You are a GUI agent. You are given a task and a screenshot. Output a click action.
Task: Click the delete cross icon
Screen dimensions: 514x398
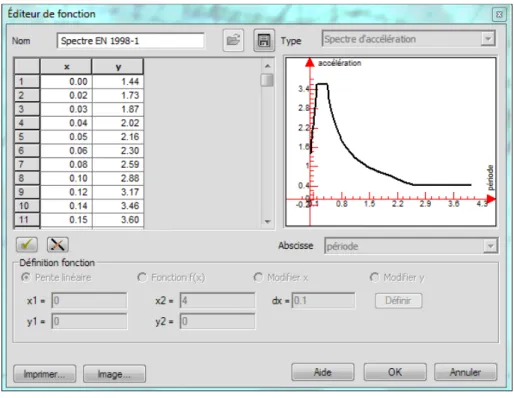(58, 245)
